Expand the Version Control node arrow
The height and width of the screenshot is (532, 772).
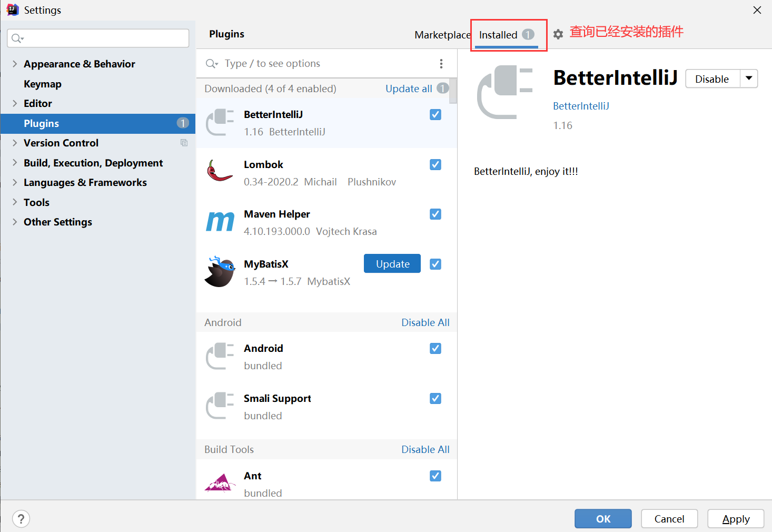click(x=15, y=143)
